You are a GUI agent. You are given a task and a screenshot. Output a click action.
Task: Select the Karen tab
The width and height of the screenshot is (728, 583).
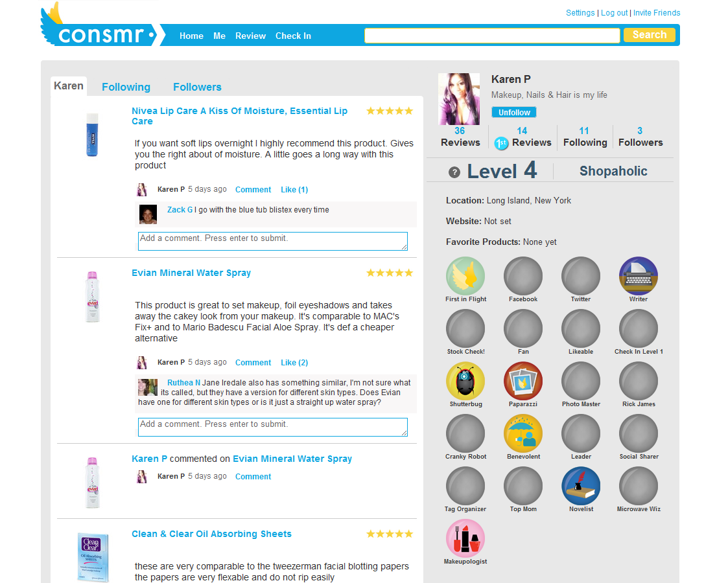click(x=69, y=86)
